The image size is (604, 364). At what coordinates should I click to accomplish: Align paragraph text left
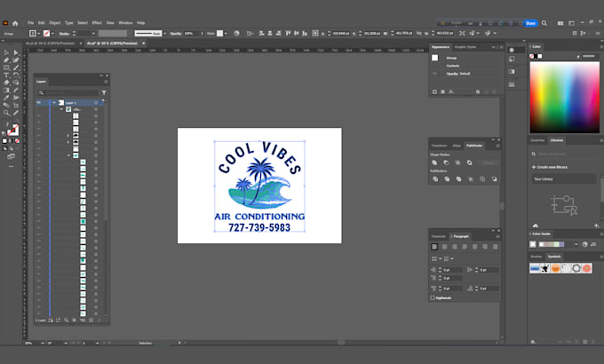pyautogui.click(x=434, y=247)
